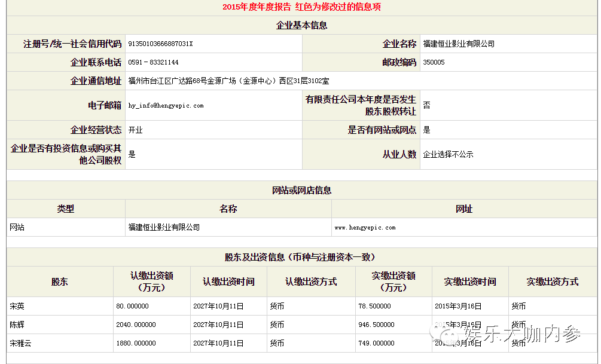Click the 从业人数 label
The height and width of the screenshot is (364, 601).
[x=399, y=154]
